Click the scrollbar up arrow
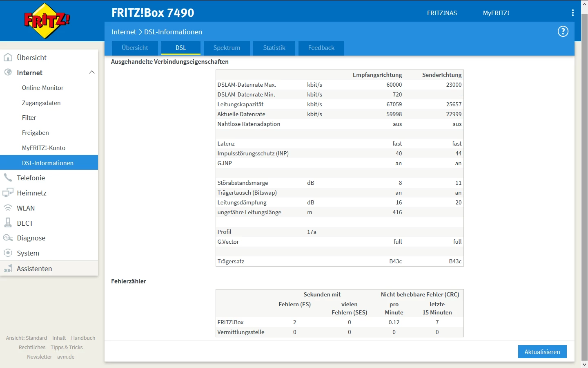This screenshot has width=588, height=368. coord(584,3)
